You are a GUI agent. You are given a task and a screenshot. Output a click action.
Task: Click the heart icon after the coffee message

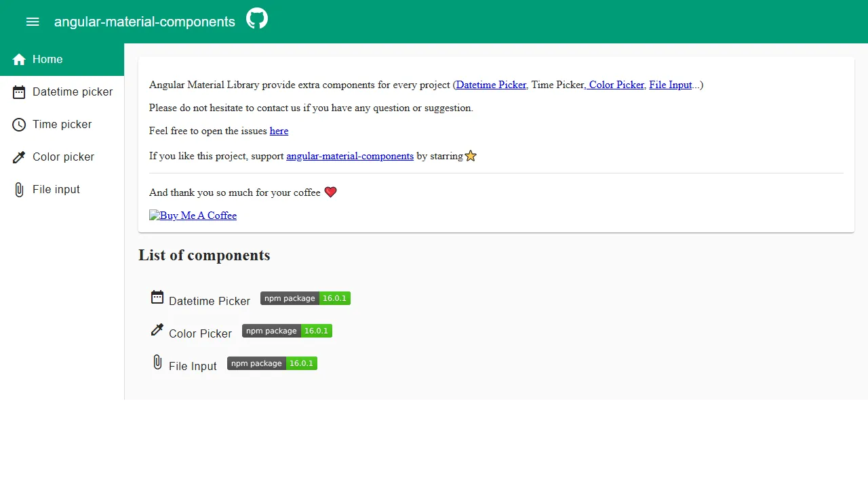[x=330, y=192]
